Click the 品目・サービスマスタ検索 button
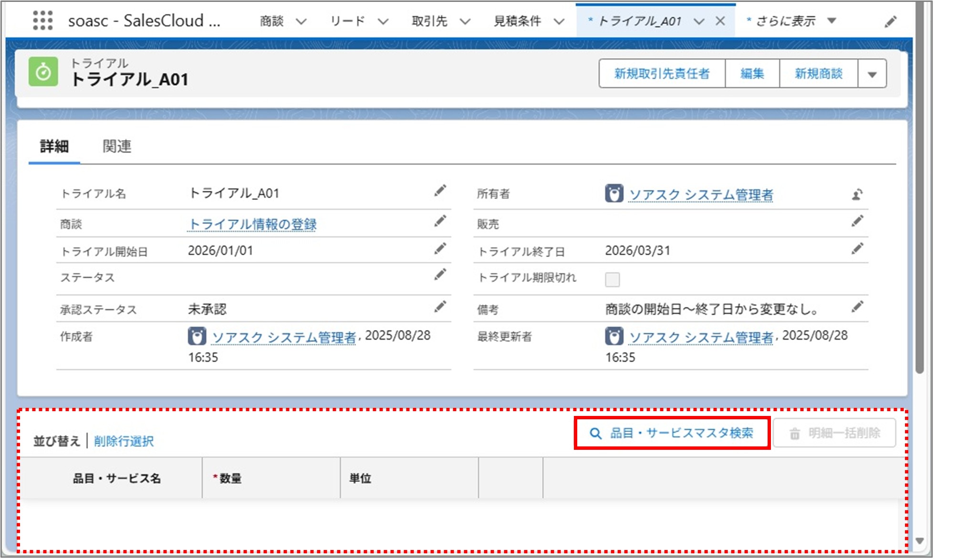The height and width of the screenshot is (560, 967). click(672, 433)
